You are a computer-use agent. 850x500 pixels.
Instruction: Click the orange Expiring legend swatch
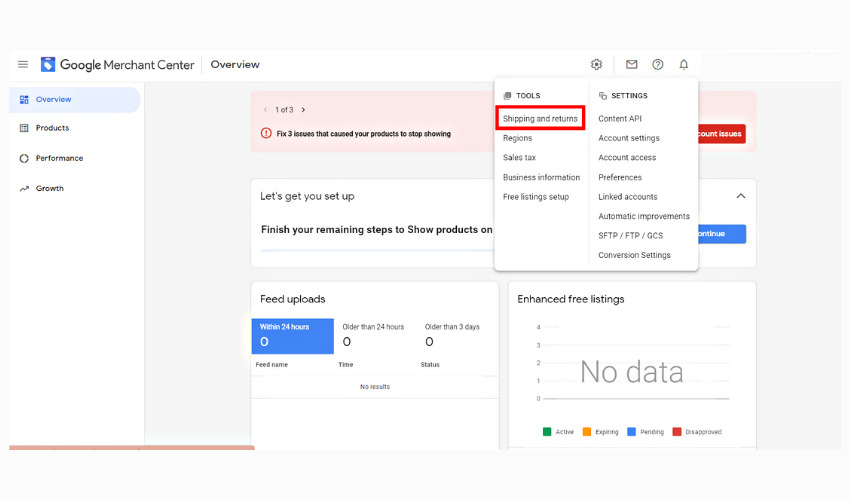point(587,432)
